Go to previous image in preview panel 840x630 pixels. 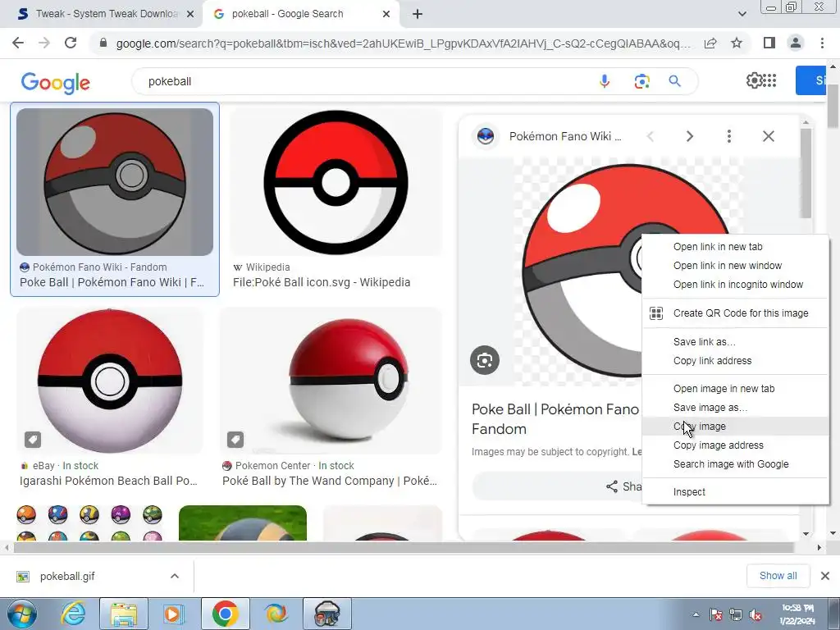tap(651, 137)
